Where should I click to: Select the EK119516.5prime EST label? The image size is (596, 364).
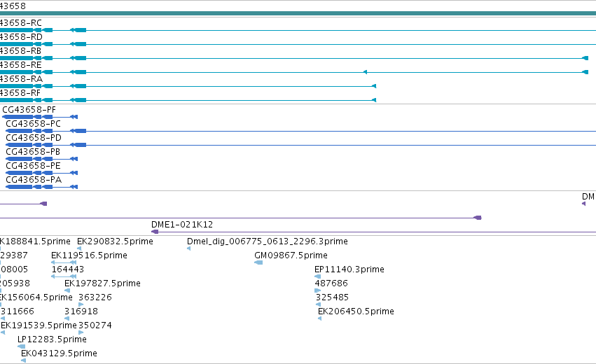[90, 255]
